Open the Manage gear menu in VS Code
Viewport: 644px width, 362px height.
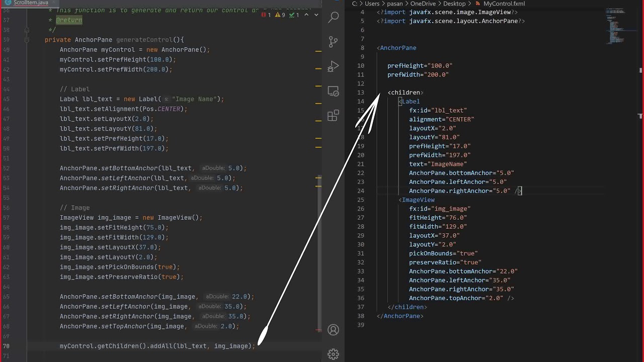[x=333, y=354]
